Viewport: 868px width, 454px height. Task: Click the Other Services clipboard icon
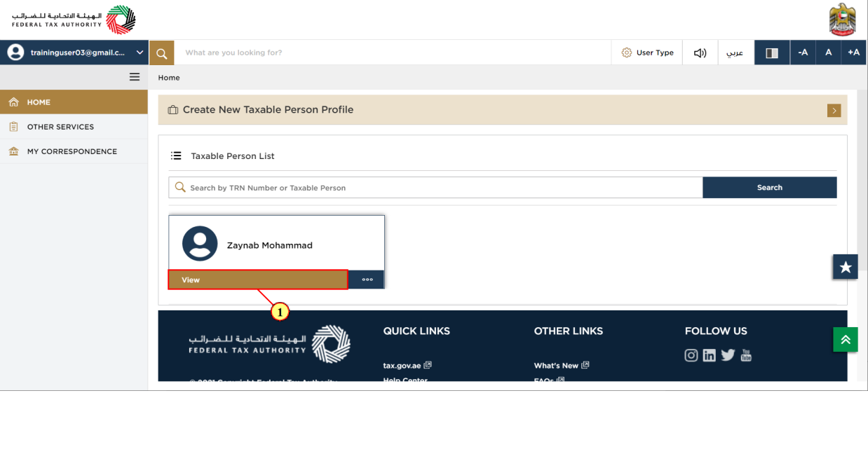tap(13, 127)
